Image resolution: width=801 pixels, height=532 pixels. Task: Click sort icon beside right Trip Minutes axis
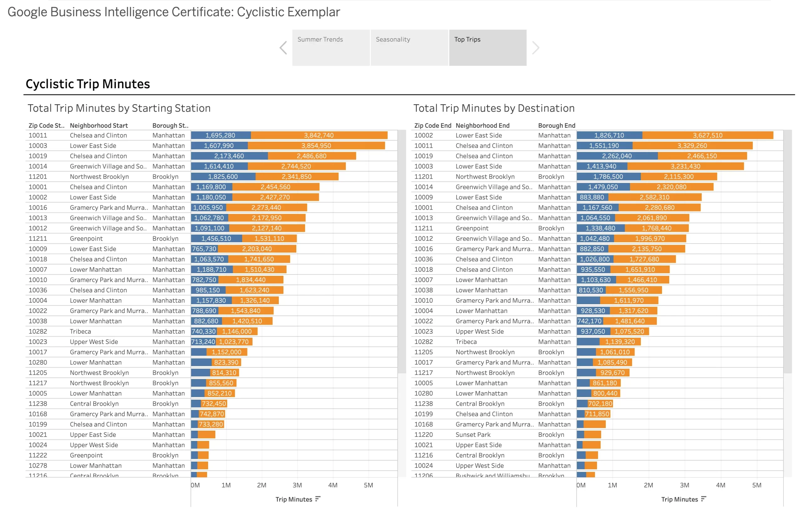coord(703,499)
